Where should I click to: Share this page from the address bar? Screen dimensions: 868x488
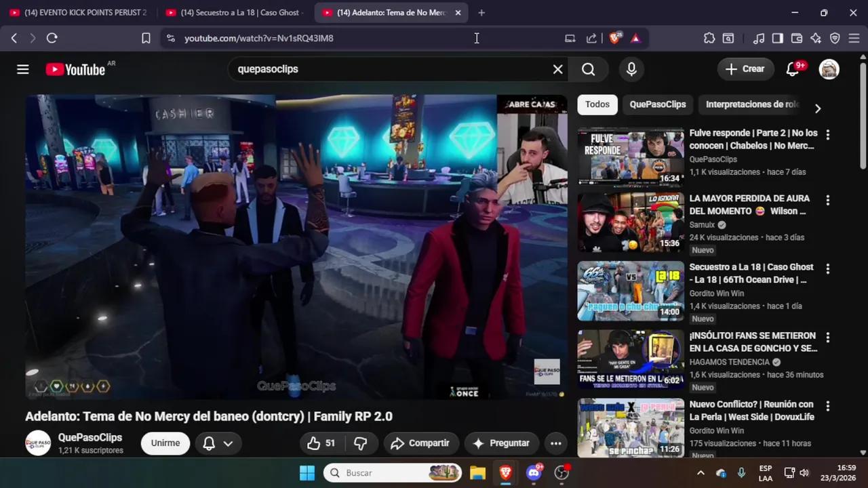(591, 38)
